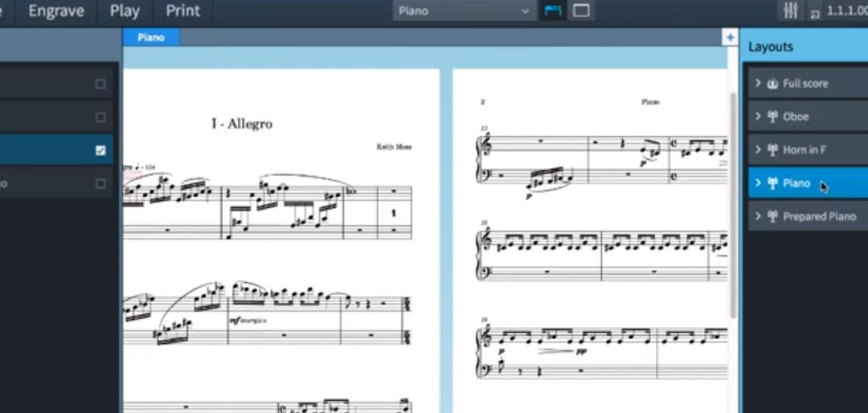
Task: Click the hide tabs rectangle icon in toolbar
Action: 581,10
